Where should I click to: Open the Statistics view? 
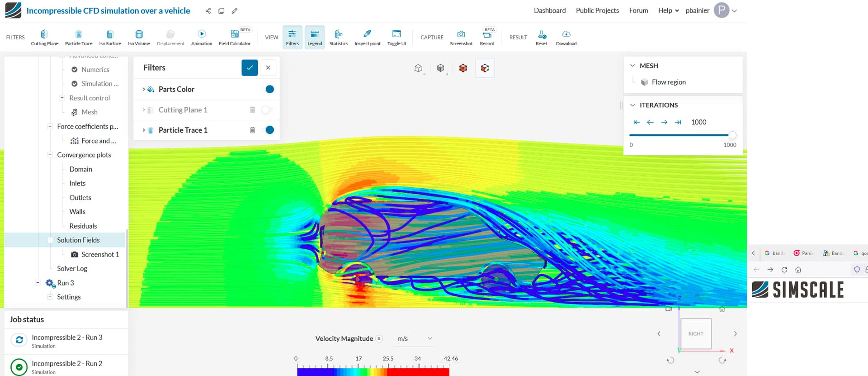pyautogui.click(x=338, y=38)
